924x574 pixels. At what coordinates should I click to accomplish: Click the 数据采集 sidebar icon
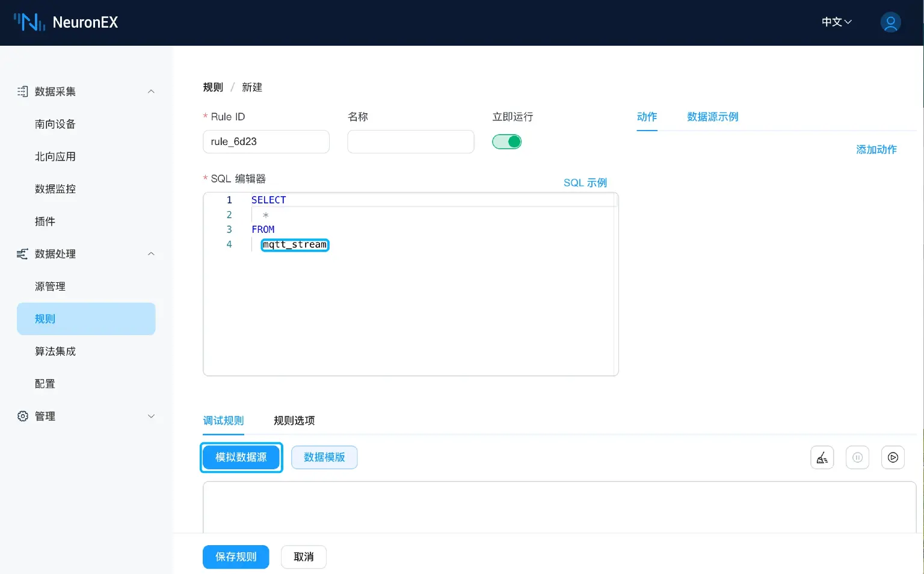coord(23,91)
